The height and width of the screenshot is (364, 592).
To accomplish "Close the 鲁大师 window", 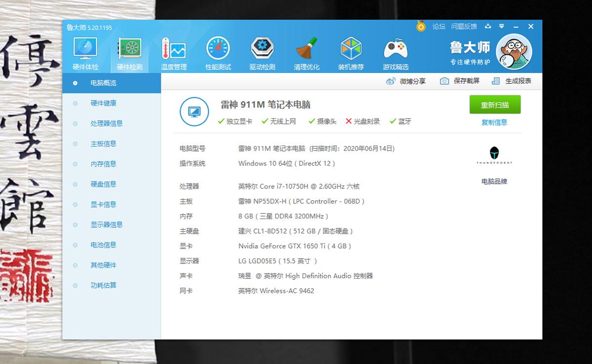I will point(531,26).
